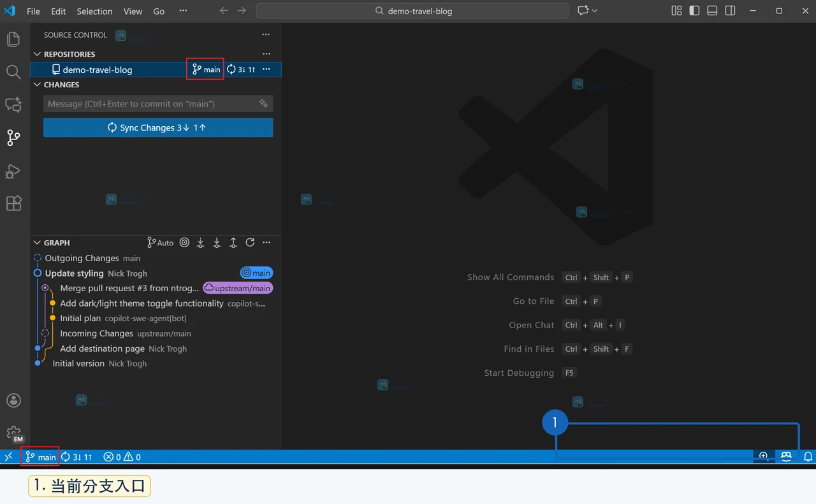This screenshot has width=816, height=504.
Task: Open Repositories section more actions ellipsis
Action: [x=266, y=54]
